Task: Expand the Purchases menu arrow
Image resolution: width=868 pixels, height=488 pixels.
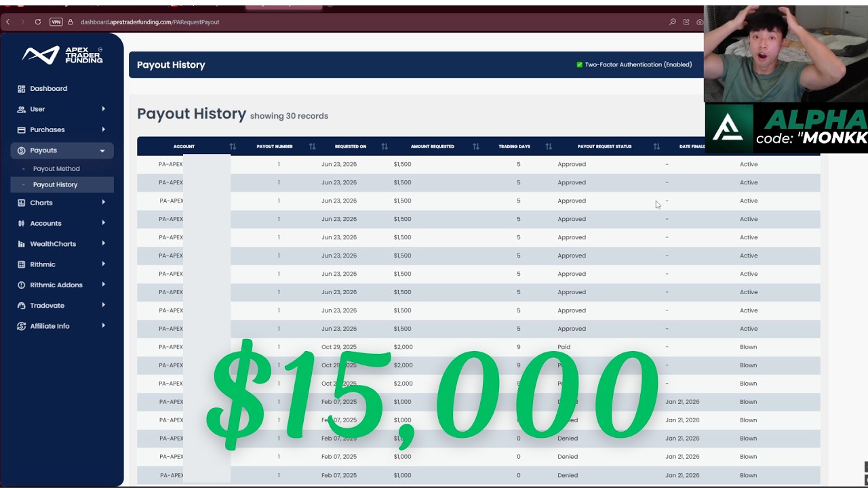Action: click(x=104, y=129)
